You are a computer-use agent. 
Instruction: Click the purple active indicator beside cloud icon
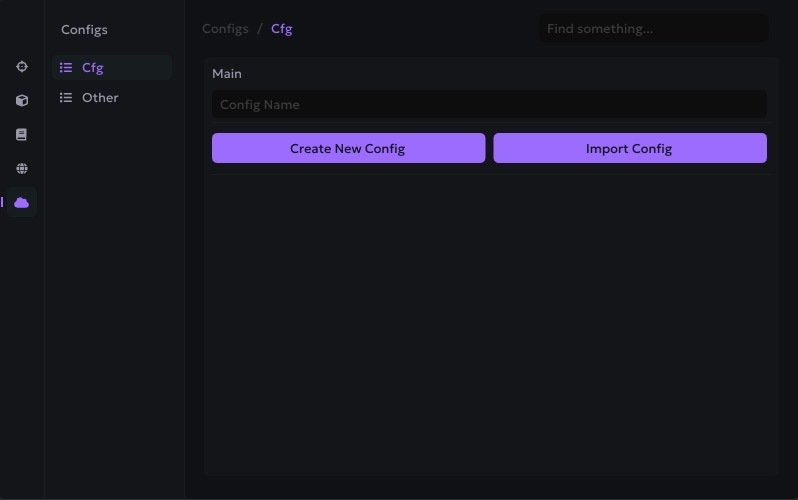click(x=2, y=203)
